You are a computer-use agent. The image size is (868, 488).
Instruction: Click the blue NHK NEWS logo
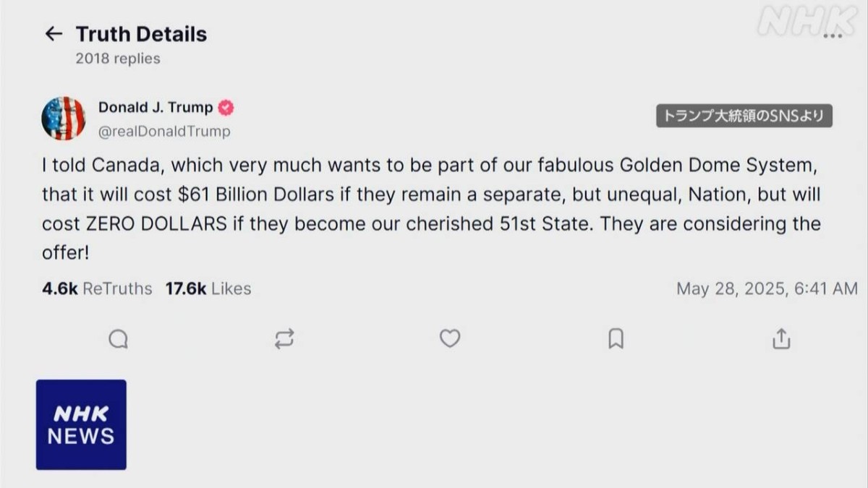pos(81,424)
